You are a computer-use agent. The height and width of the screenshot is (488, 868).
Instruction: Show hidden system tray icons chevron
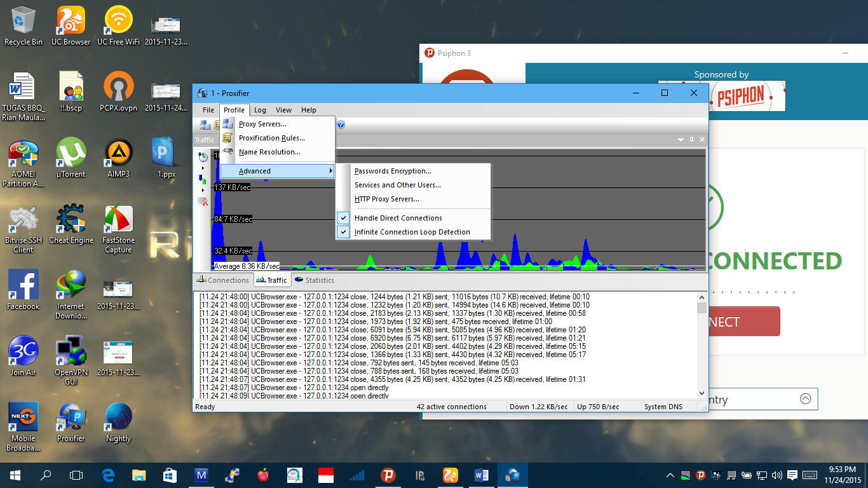[670, 475]
